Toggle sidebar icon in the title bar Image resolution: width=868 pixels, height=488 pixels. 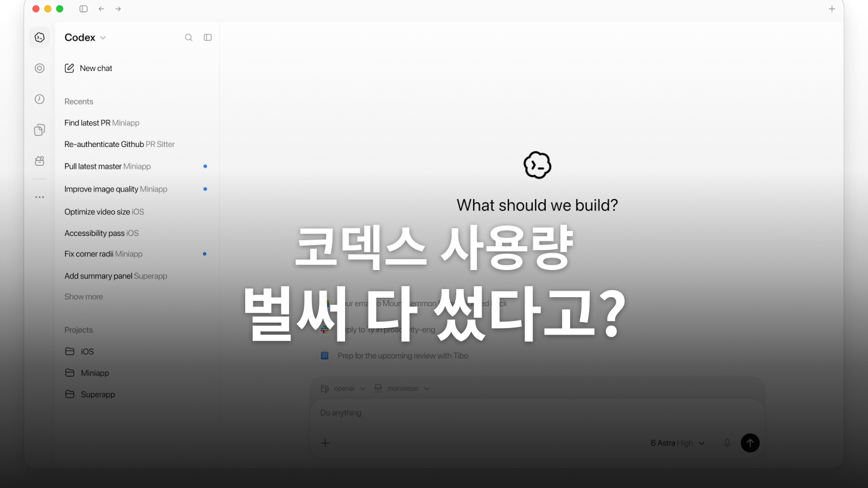pos(84,9)
